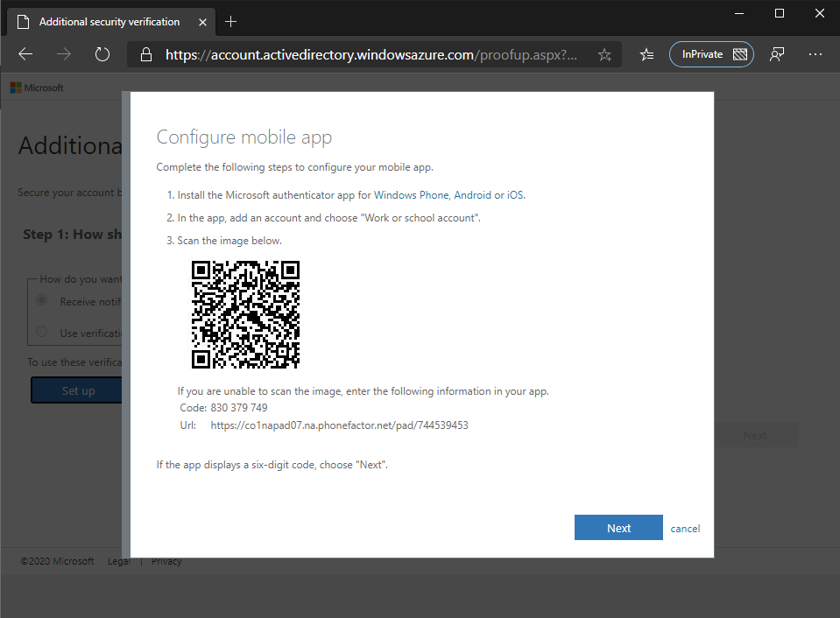The image size is (840, 618).
Task: Open the Settings and more menu
Action: click(x=815, y=54)
